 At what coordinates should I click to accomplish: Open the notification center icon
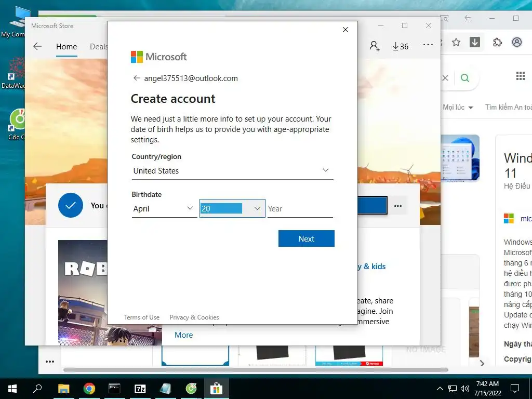[x=515, y=389]
